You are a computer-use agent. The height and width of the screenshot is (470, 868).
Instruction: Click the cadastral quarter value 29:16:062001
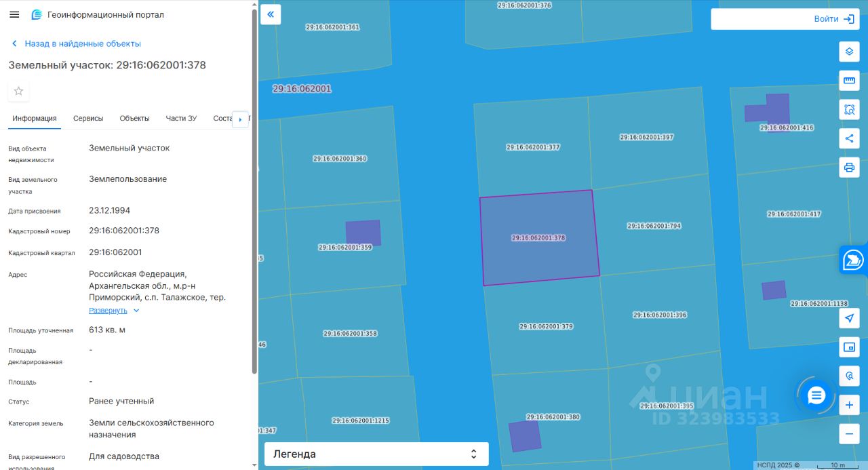(115, 252)
